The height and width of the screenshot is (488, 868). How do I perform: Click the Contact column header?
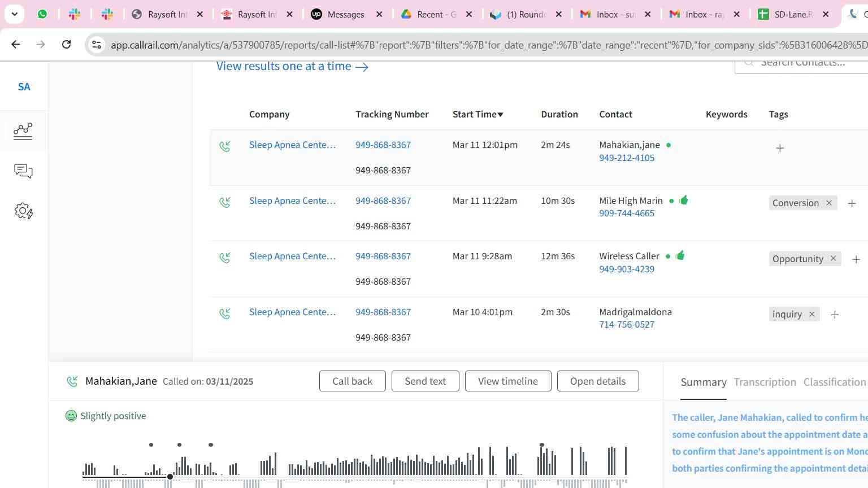[616, 114]
